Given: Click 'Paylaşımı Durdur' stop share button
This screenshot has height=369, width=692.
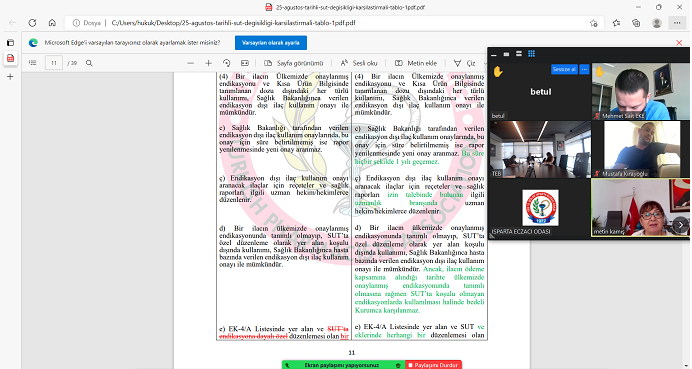Looking at the screenshot, I should (433, 365).
